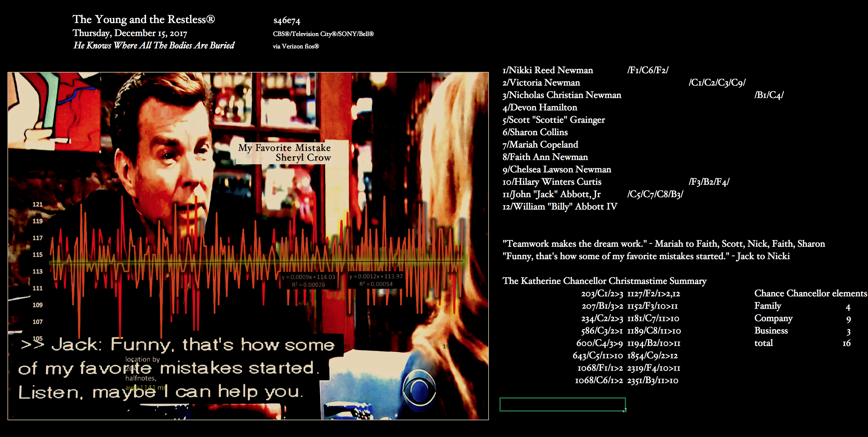Select the '12/William "Billy" Abbott IV' cell
This screenshot has height=437, width=868.
[559, 206]
